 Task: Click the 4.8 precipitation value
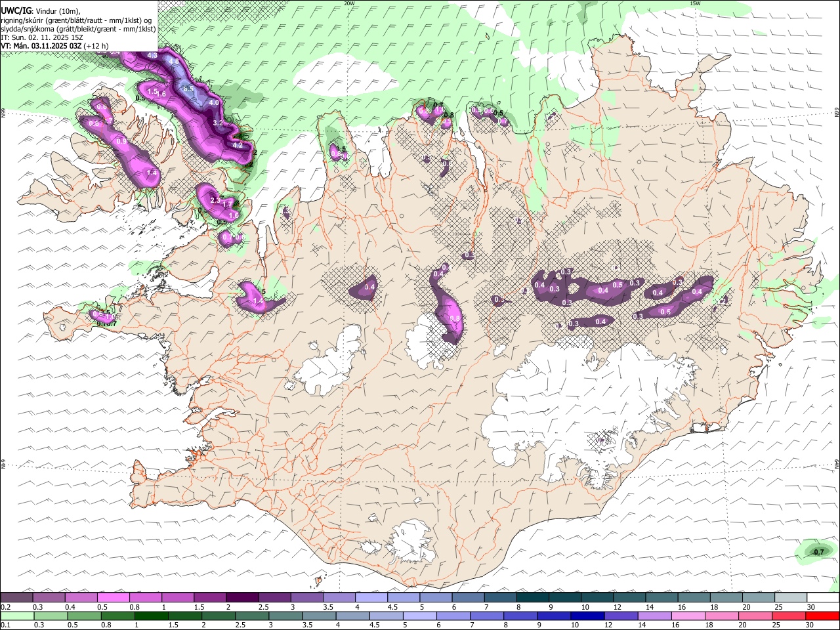click(x=174, y=62)
